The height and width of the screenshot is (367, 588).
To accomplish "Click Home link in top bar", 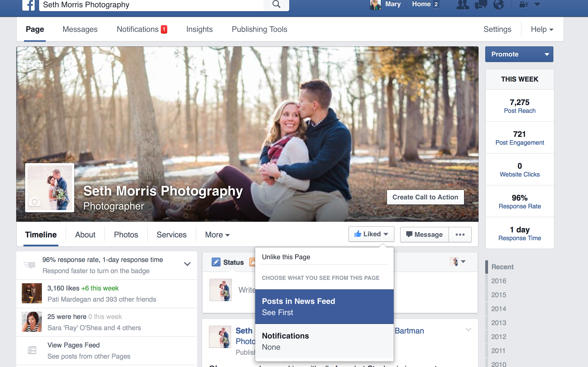I will tap(421, 4).
